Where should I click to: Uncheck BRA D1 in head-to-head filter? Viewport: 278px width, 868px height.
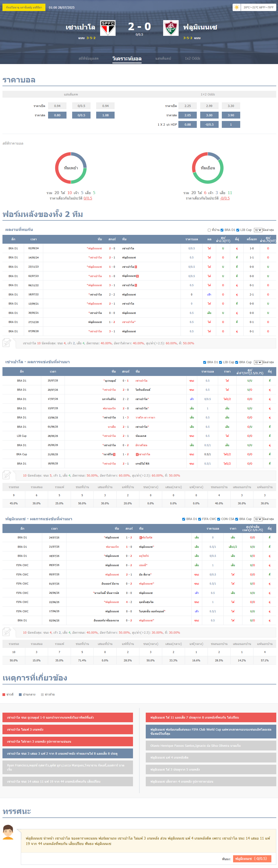222,230
